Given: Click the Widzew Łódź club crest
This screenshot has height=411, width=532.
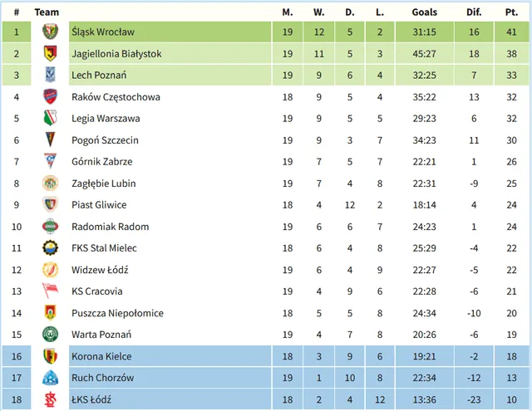Looking at the screenshot, I should pos(50,270).
